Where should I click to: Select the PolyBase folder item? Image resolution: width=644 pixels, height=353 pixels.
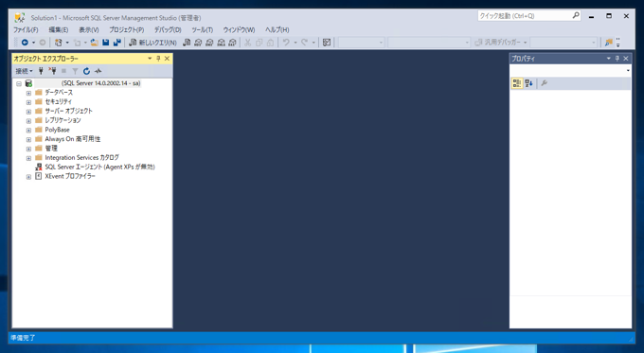(57, 130)
